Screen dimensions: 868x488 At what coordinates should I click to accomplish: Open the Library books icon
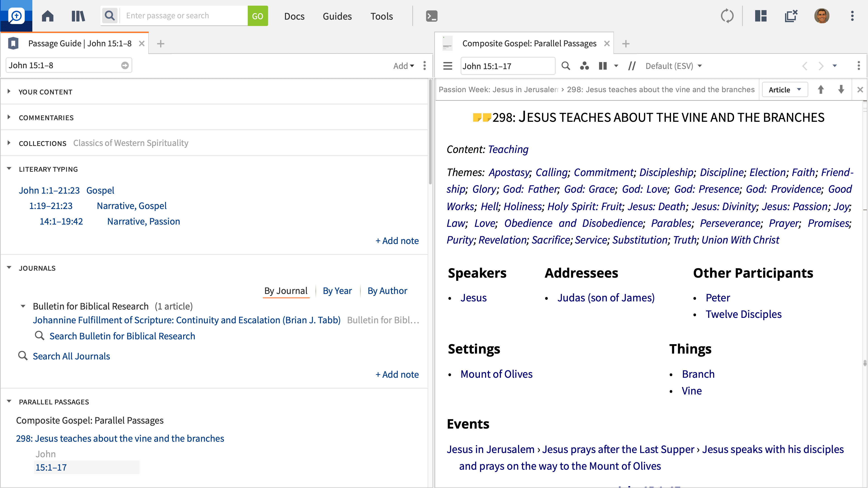(78, 16)
